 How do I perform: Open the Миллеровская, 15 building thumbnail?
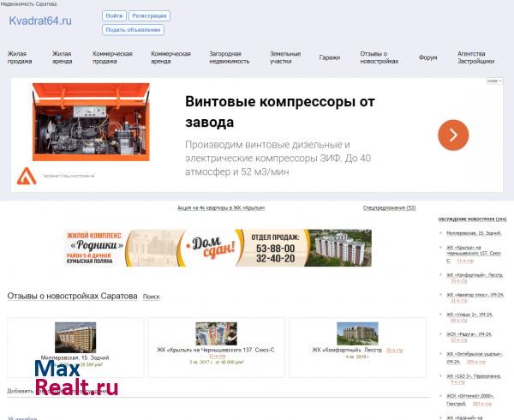point(75,338)
